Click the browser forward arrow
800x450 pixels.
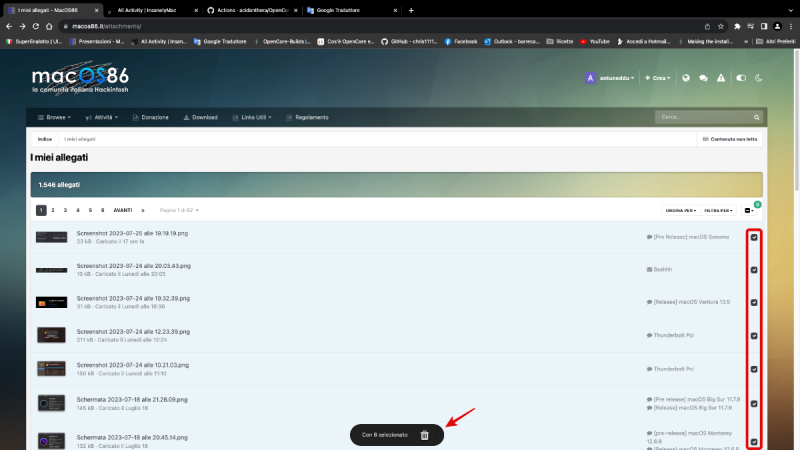[22, 26]
